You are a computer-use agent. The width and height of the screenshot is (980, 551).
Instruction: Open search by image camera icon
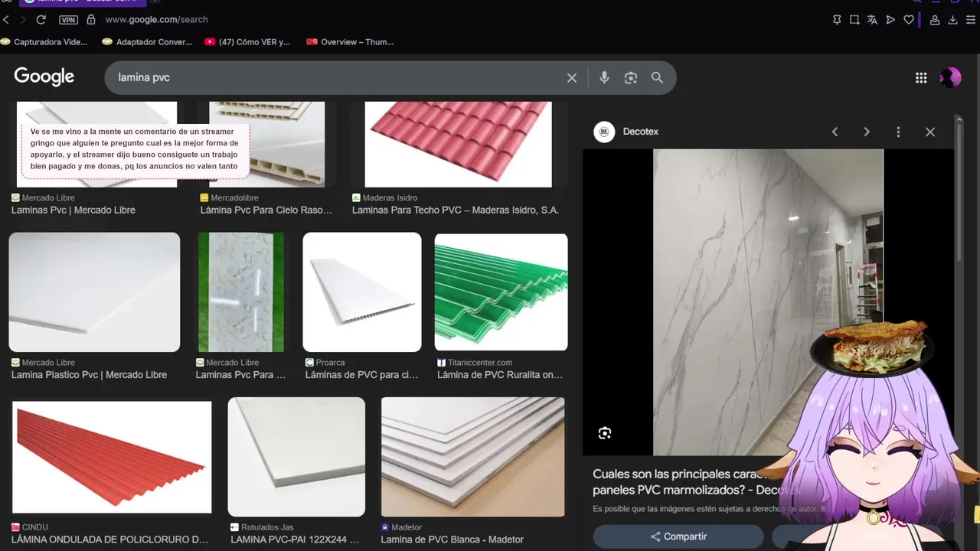(x=631, y=77)
